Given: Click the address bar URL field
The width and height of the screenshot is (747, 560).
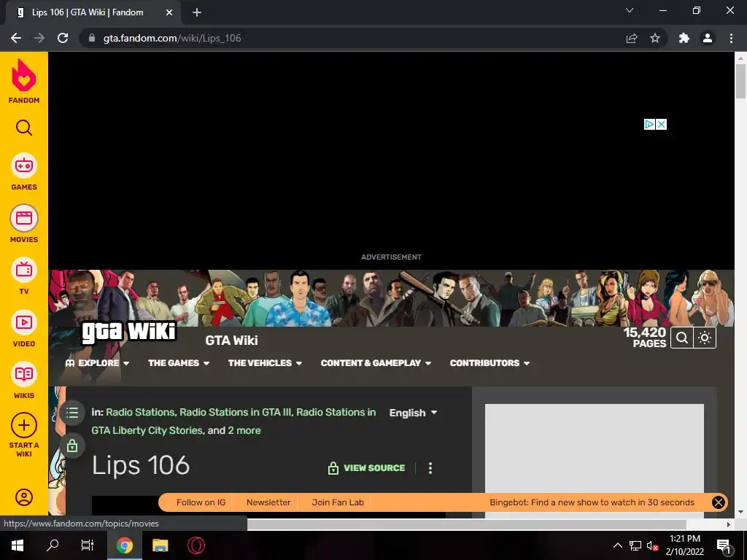Looking at the screenshot, I should [x=352, y=38].
